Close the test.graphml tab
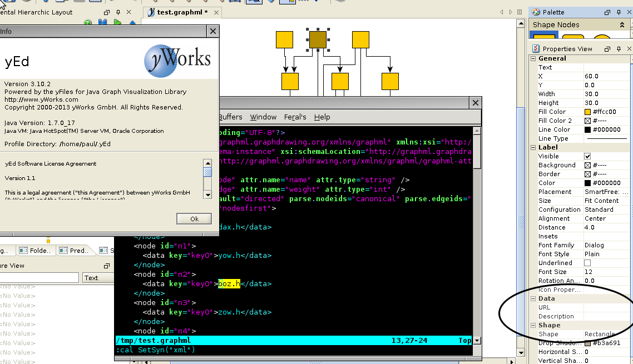The height and width of the screenshot is (364, 633). point(216,13)
